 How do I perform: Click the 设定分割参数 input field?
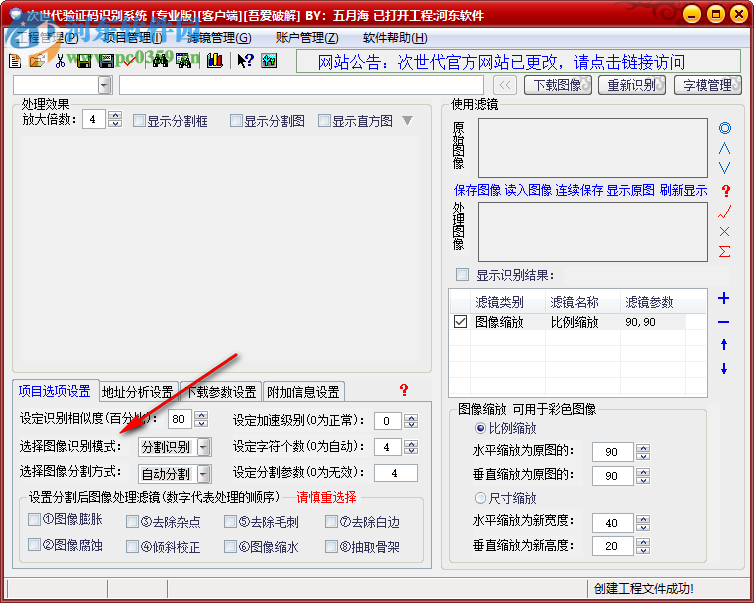(x=396, y=473)
